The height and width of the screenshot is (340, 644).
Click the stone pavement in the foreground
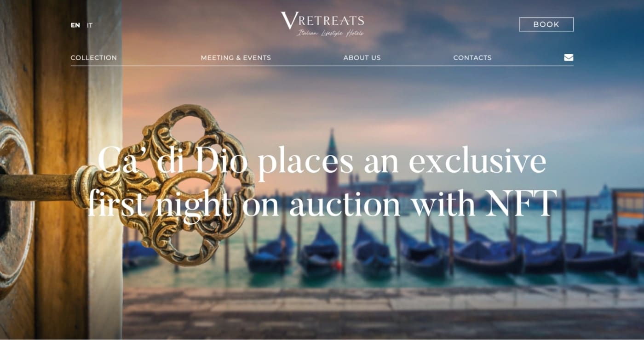point(382,312)
